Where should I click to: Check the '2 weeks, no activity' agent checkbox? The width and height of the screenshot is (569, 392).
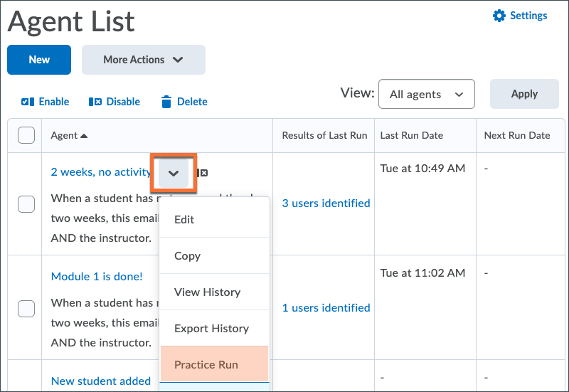click(26, 203)
